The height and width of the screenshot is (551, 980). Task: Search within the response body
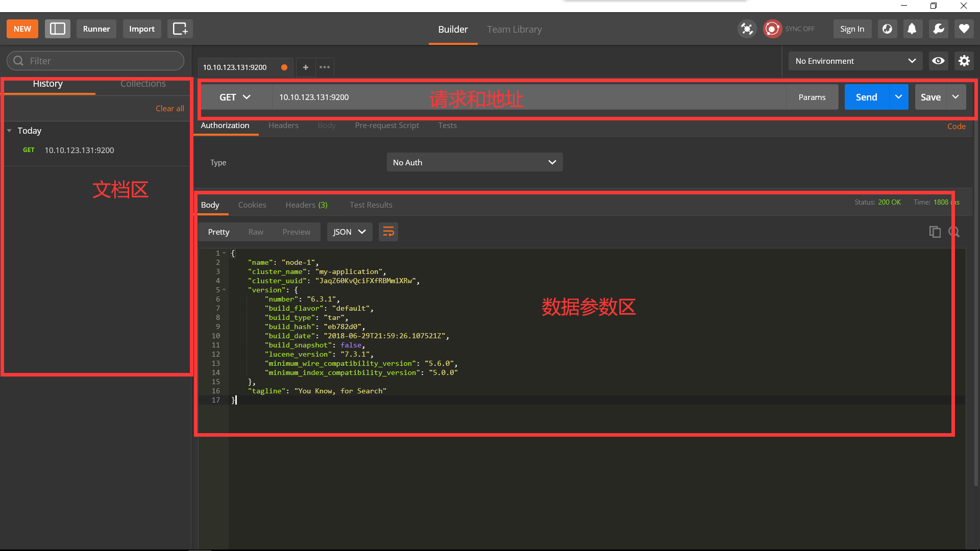(953, 232)
